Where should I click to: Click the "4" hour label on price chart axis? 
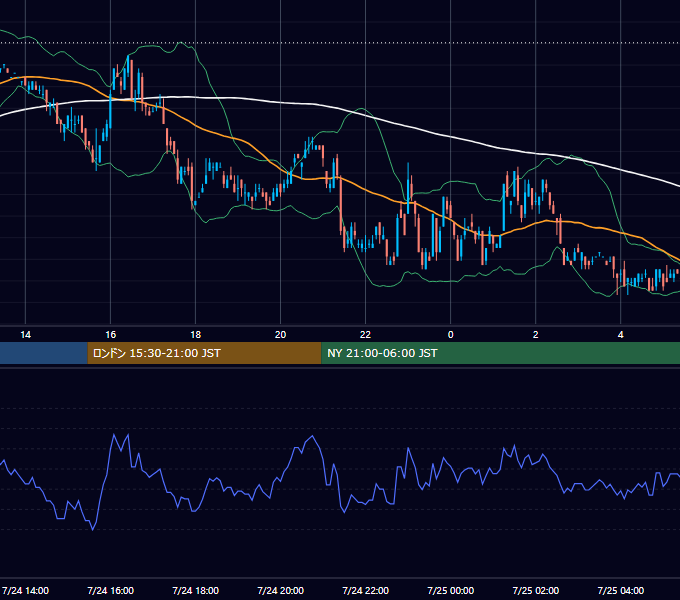click(621, 335)
